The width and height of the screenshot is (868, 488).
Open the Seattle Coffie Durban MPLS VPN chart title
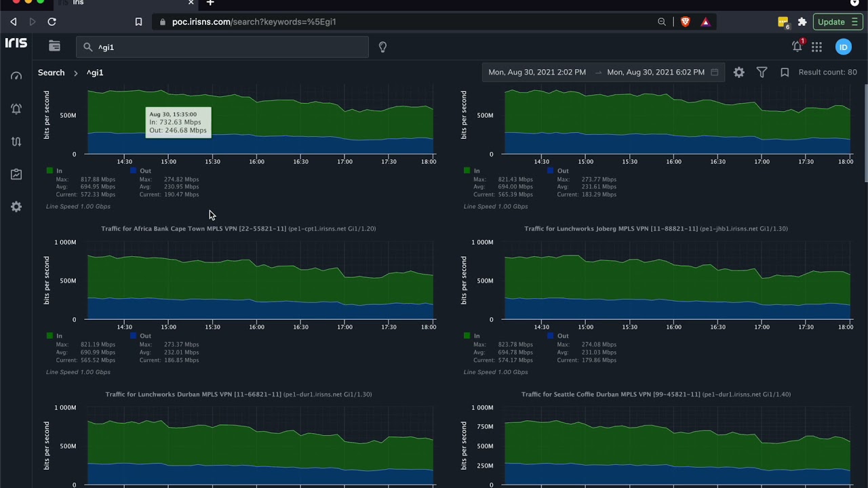(x=656, y=394)
